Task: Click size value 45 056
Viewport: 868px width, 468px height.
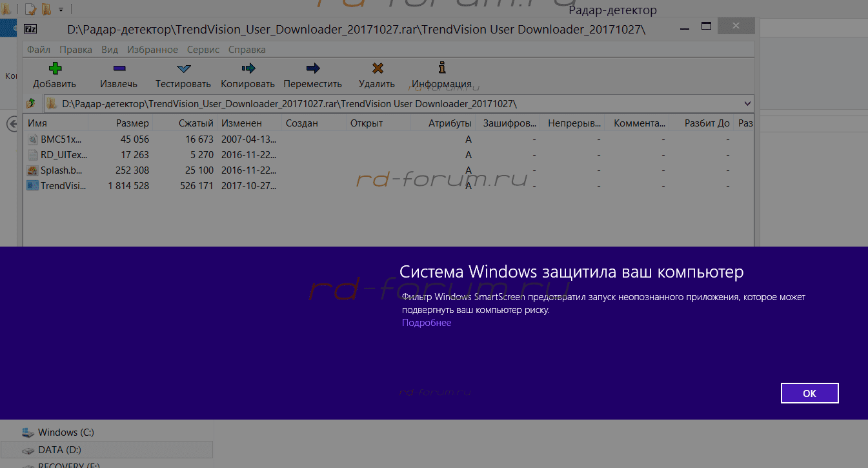Action: 134,139
